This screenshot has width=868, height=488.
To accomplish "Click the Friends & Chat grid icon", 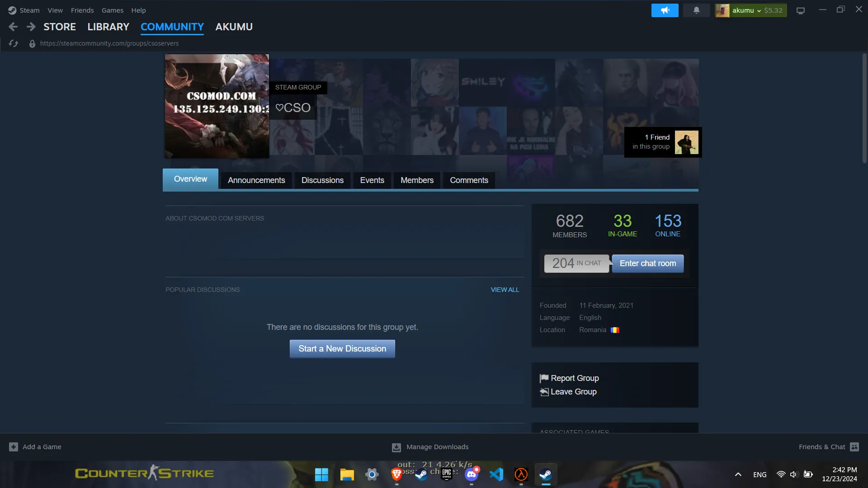I will [x=854, y=447].
